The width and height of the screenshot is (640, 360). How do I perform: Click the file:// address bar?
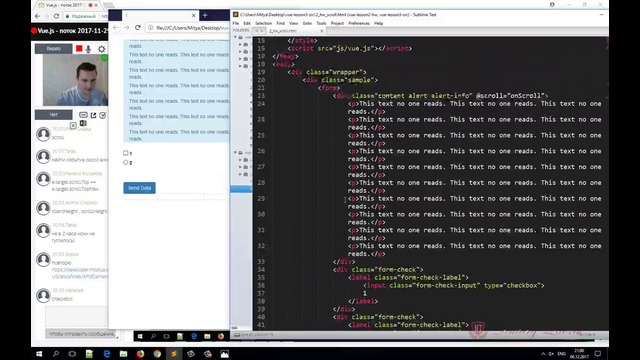tap(188, 28)
